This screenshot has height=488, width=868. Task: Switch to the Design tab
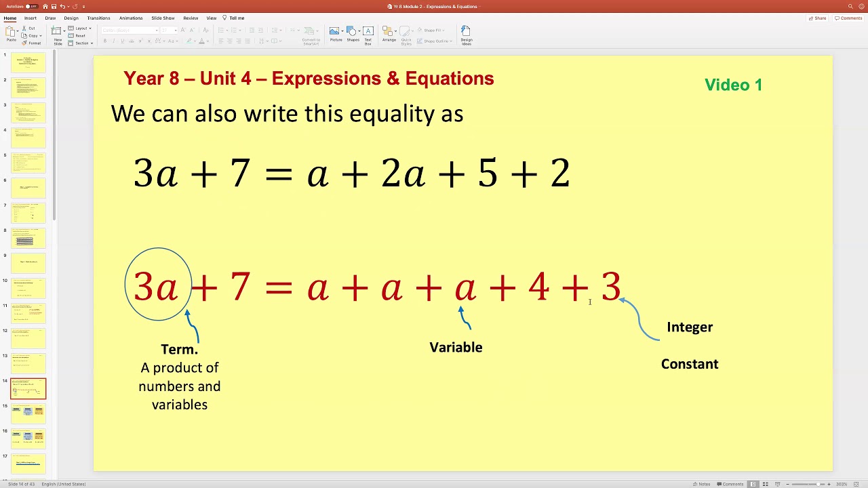coord(71,18)
